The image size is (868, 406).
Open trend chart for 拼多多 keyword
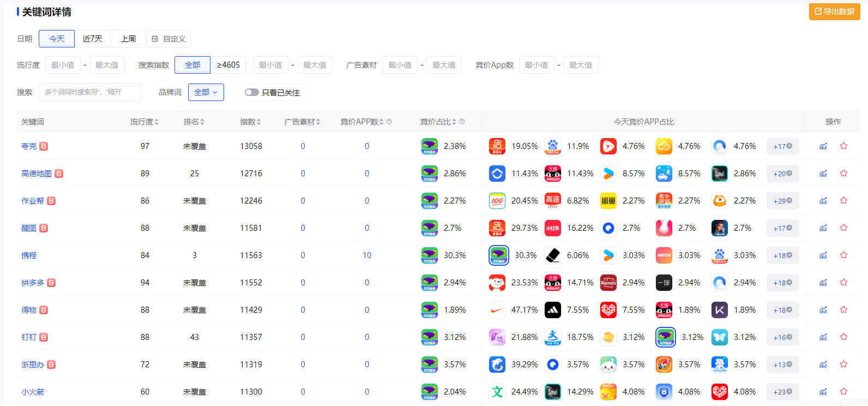[823, 283]
